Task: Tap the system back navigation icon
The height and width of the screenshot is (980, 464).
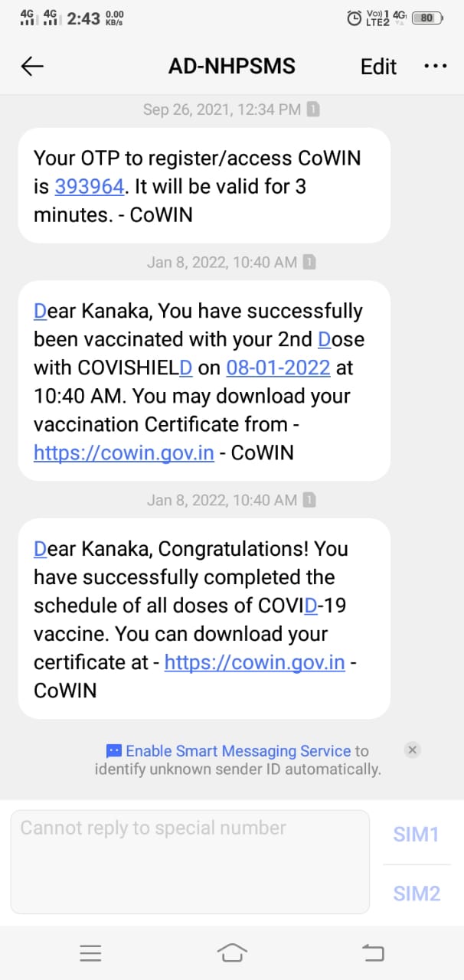Action: pyautogui.click(x=373, y=952)
